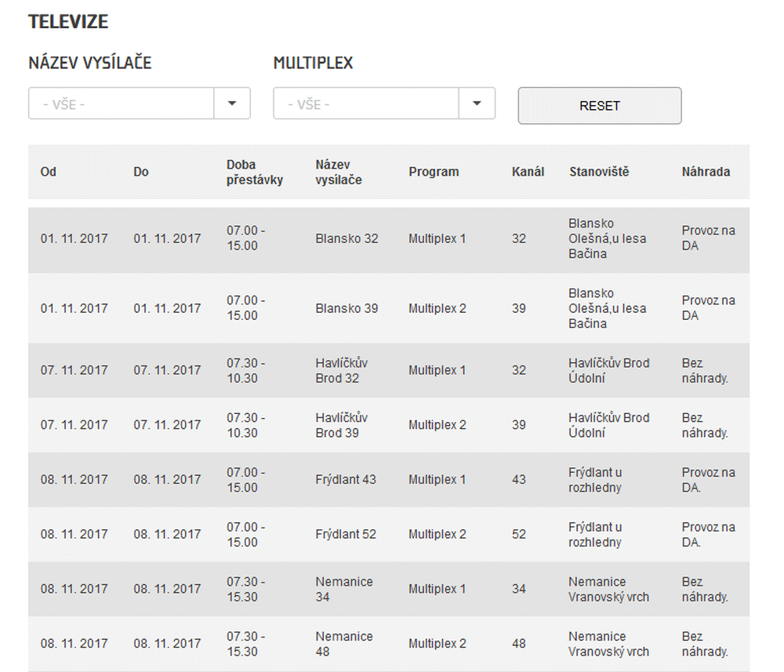Open the Multiplex dropdown arrow

click(477, 104)
